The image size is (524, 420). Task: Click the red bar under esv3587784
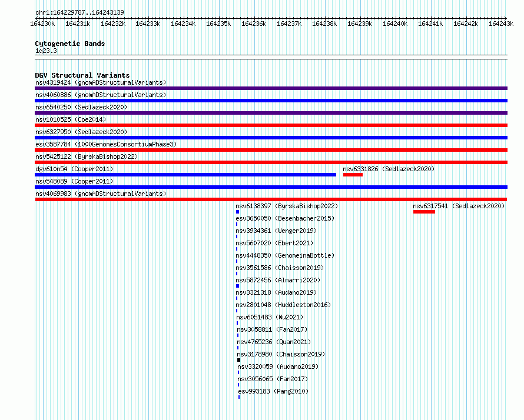pos(271,150)
